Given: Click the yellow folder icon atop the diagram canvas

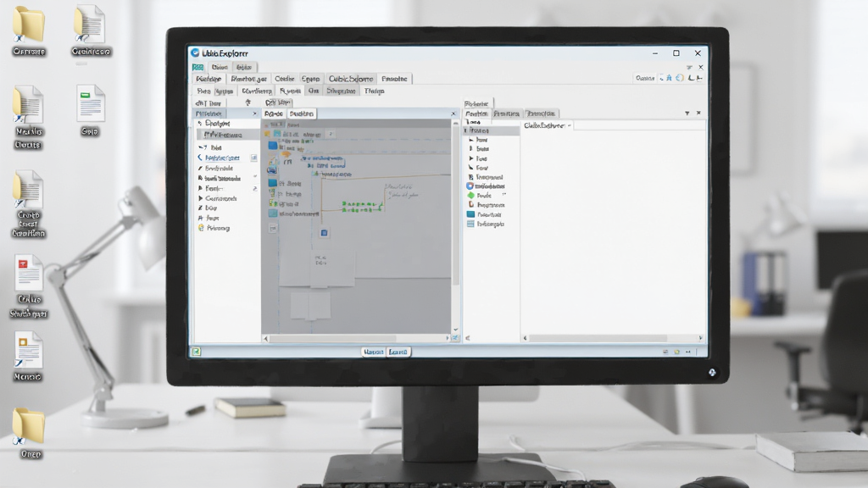Looking at the screenshot, I should click(267, 134).
